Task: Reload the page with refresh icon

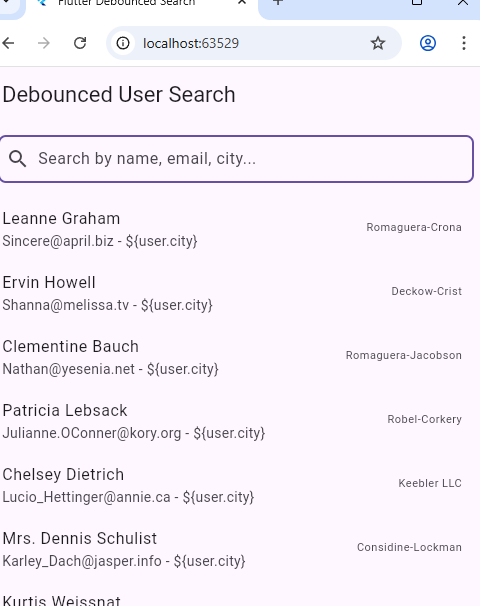Action: pyautogui.click(x=80, y=43)
